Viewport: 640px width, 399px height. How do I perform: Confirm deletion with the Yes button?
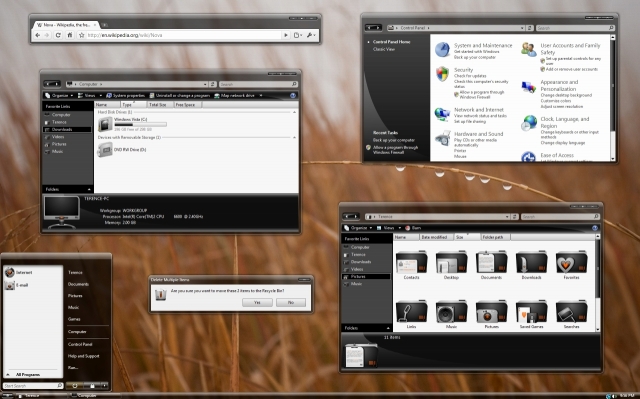pyautogui.click(x=257, y=302)
